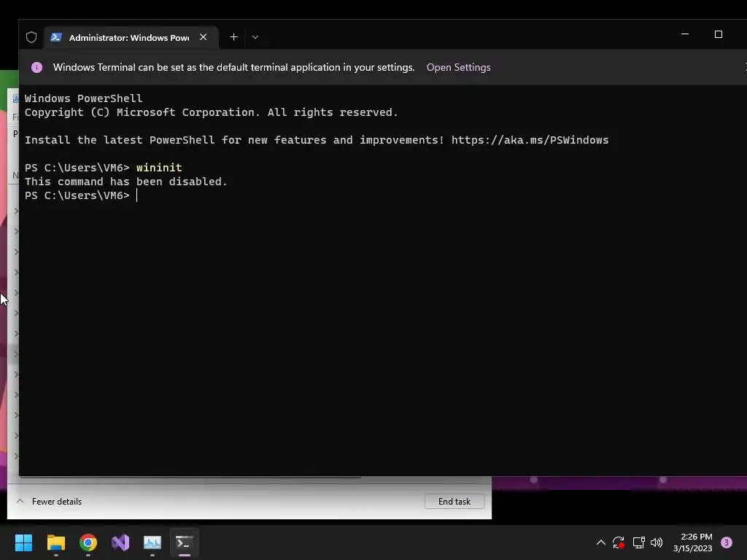The width and height of the screenshot is (747, 560).
Task: Minimize the Windows Terminal window
Action: point(685,34)
